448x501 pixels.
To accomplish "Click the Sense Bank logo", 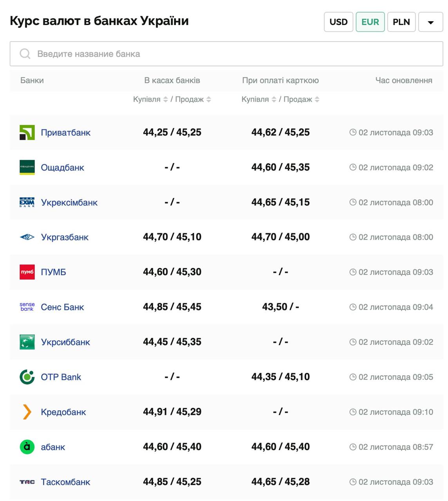I will coord(27,307).
